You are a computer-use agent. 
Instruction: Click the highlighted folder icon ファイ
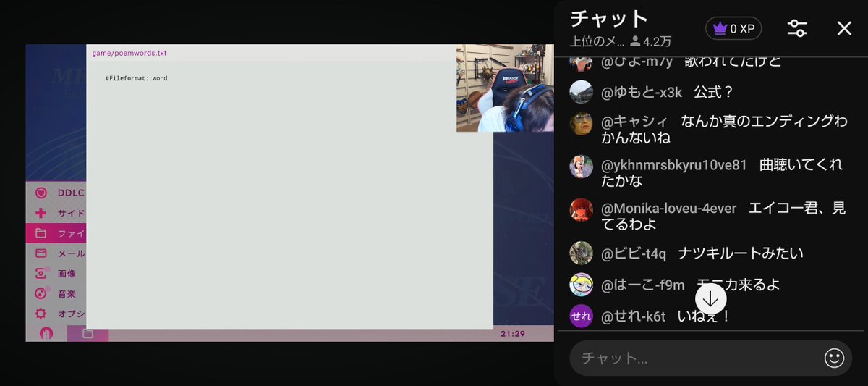pyautogui.click(x=41, y=233)
